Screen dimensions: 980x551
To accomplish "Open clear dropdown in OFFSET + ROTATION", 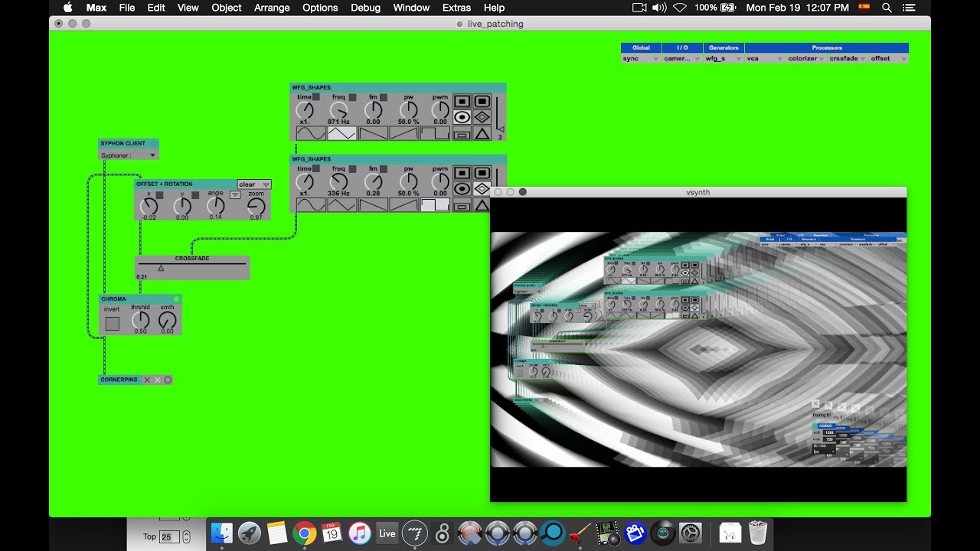I will point(254,184).
